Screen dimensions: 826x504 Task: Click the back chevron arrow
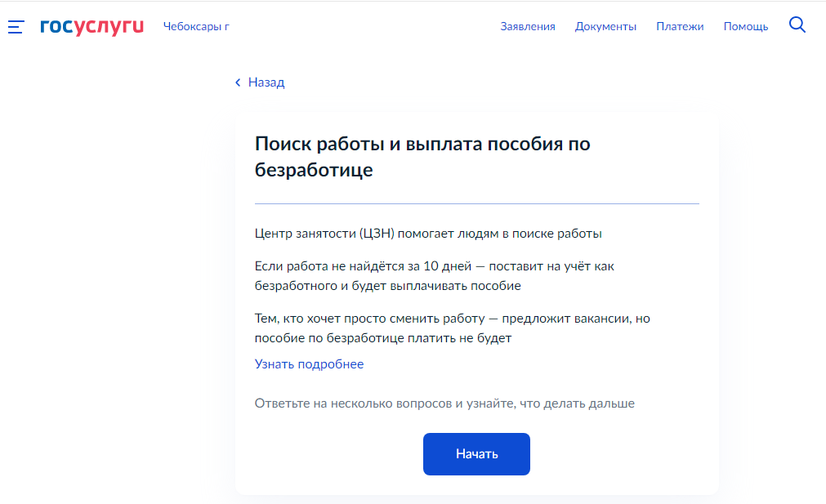point(238,83)
